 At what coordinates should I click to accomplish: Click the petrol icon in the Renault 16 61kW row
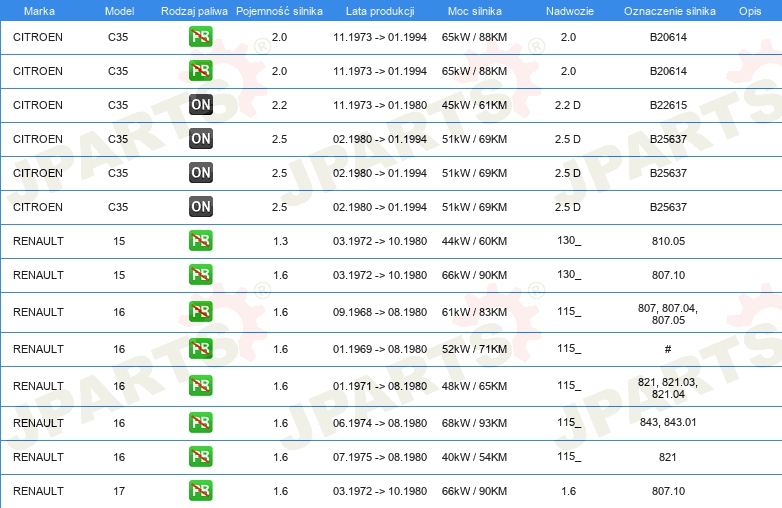coord(200,311)
